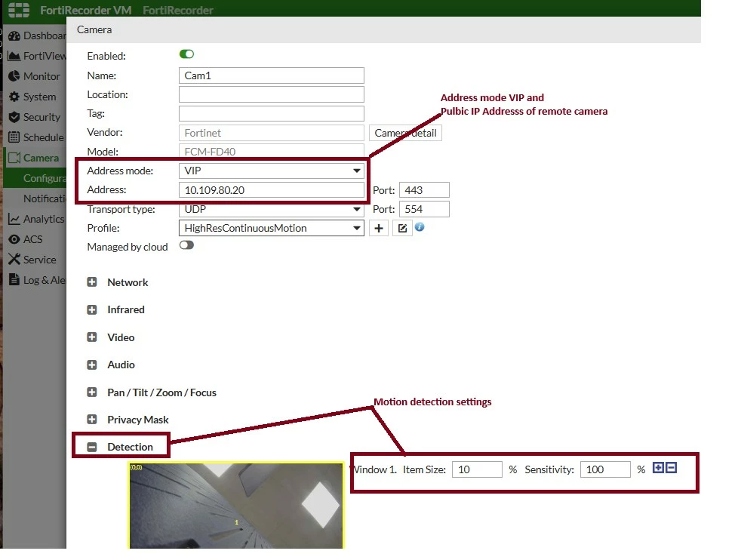Collapse the Detection section

pos(92,447)
